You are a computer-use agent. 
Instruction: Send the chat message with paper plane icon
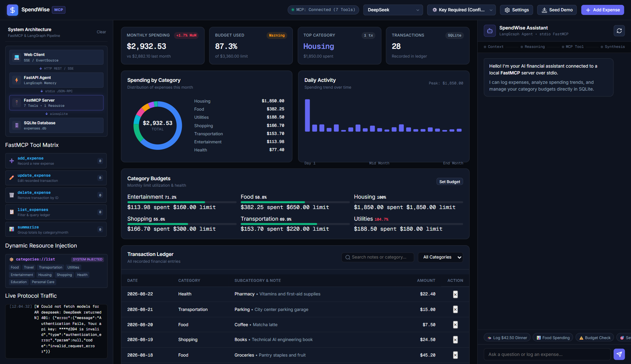(619, 354)
